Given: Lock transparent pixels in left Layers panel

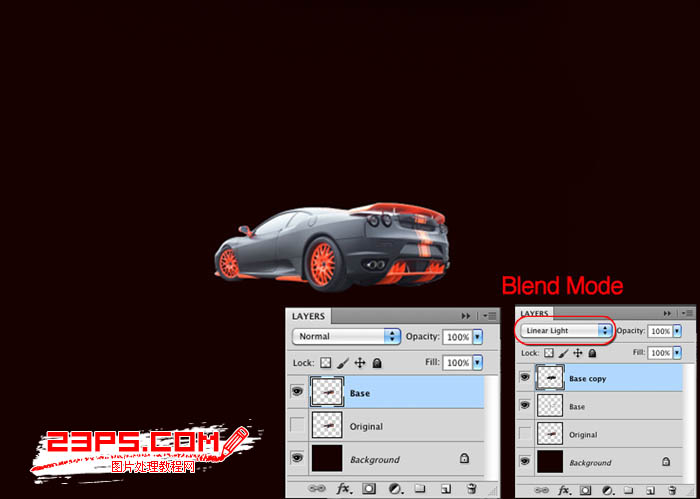Looking at the screenshot, I should click(326, 362).
